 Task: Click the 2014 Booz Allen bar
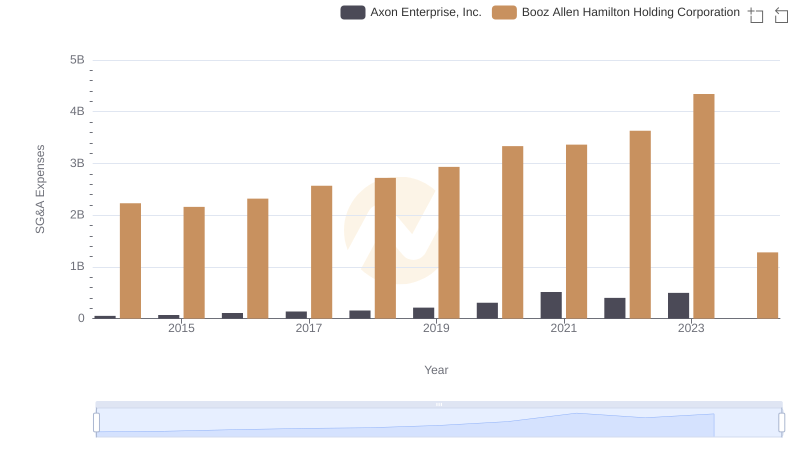pos(130,261)
